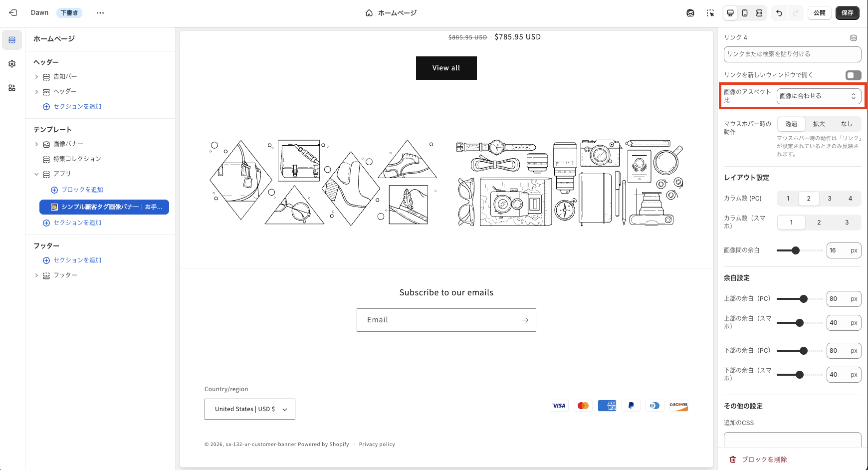Click the undo arrow icon
The image size is (868, 470).
[x=779, y=13]
